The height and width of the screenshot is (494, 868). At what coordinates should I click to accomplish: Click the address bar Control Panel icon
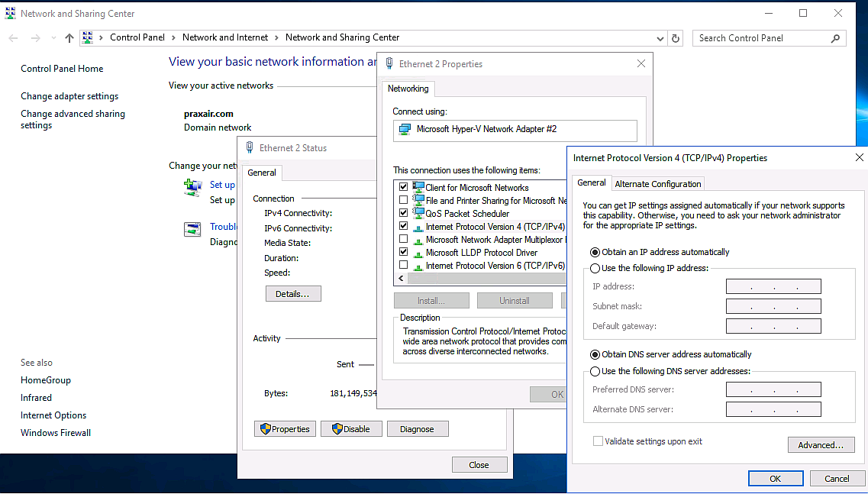pos(88,37)
